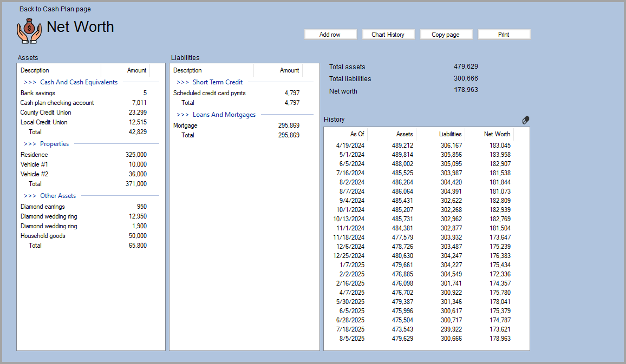Click Diamond wedding ring 12,950 amount

pyautogui.click(x=138, y=216)
